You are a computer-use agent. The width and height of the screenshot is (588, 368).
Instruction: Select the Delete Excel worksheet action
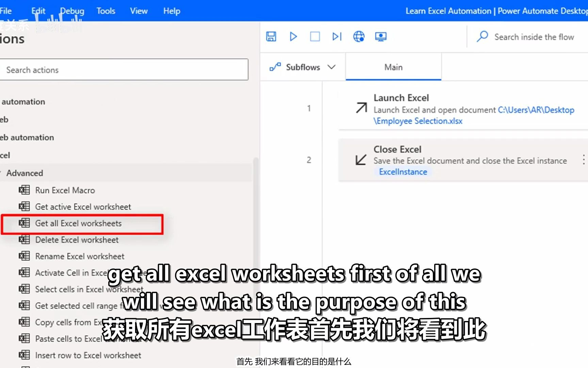click(77, 240)
